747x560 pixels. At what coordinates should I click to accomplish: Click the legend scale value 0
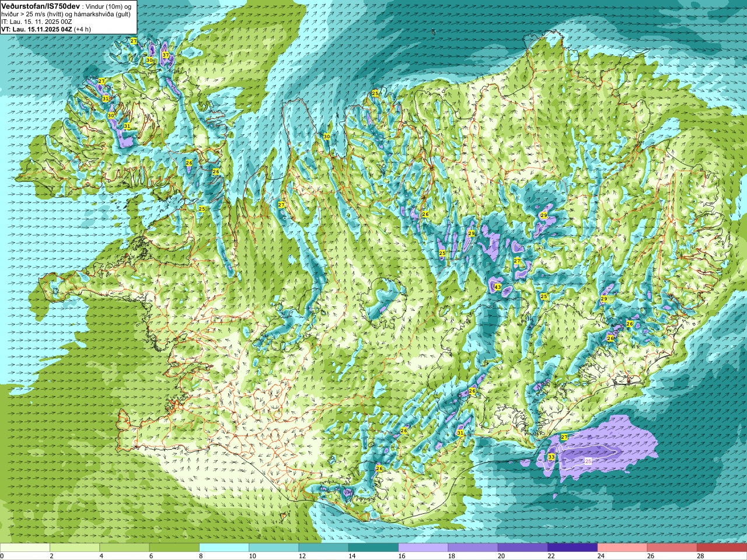(2, 556)
